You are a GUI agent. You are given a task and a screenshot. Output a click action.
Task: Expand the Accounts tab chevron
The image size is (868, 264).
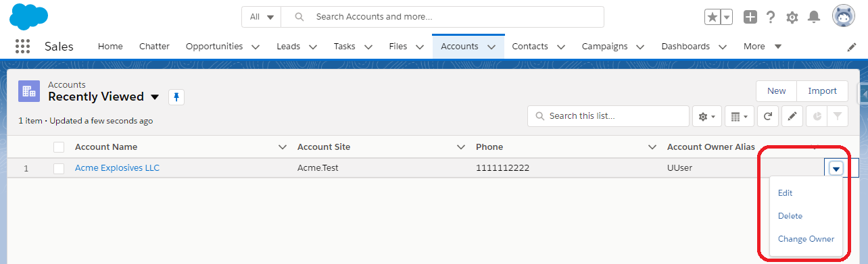click(x=491, y=47)
